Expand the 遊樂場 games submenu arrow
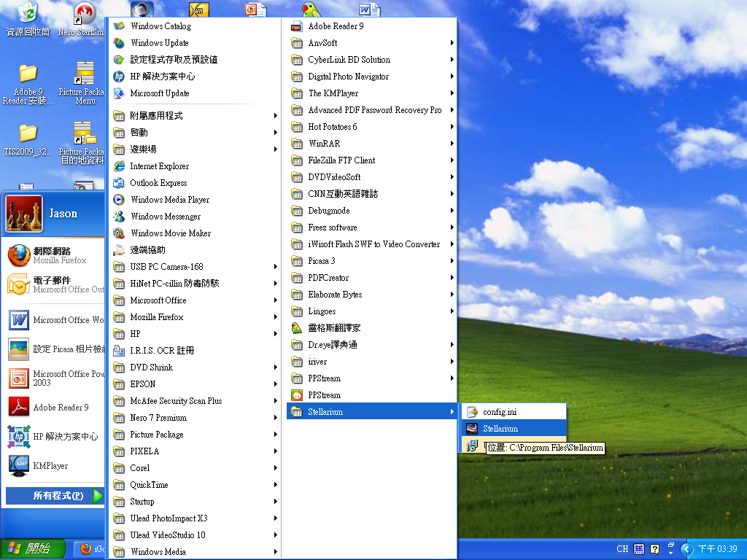The height and width of the screenshot is (560, 747). pyautogui.click(x=275, y=149)
